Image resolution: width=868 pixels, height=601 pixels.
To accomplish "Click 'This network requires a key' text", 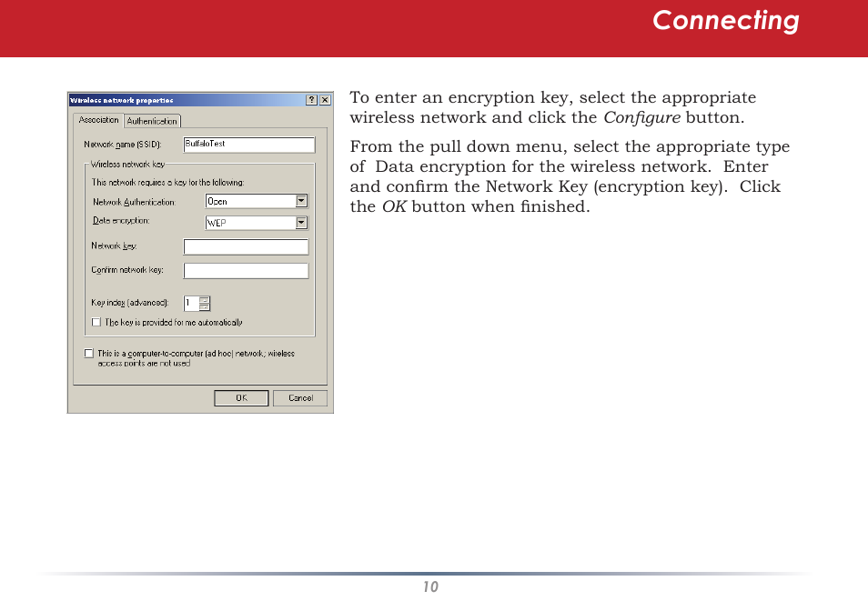I will (167, 183).
